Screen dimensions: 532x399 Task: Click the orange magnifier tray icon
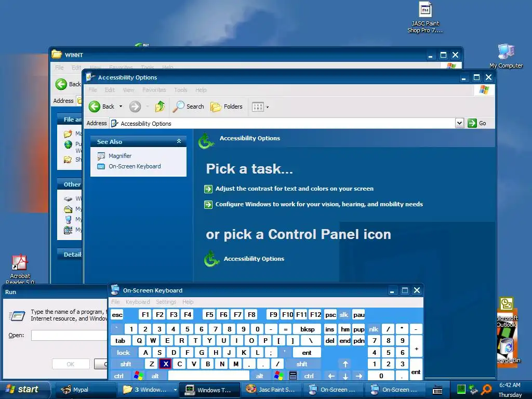point(486,390)
